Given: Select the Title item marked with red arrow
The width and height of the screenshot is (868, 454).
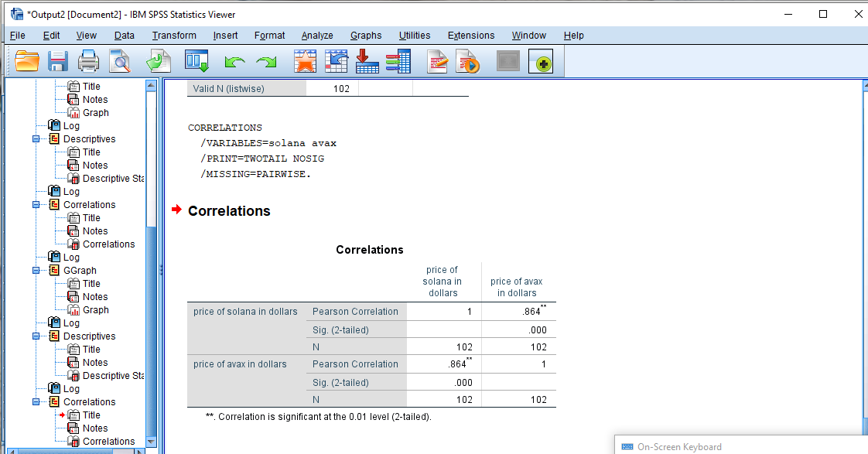Looking at the screenshot, I should pyautogui.click(x=91, y=415).
